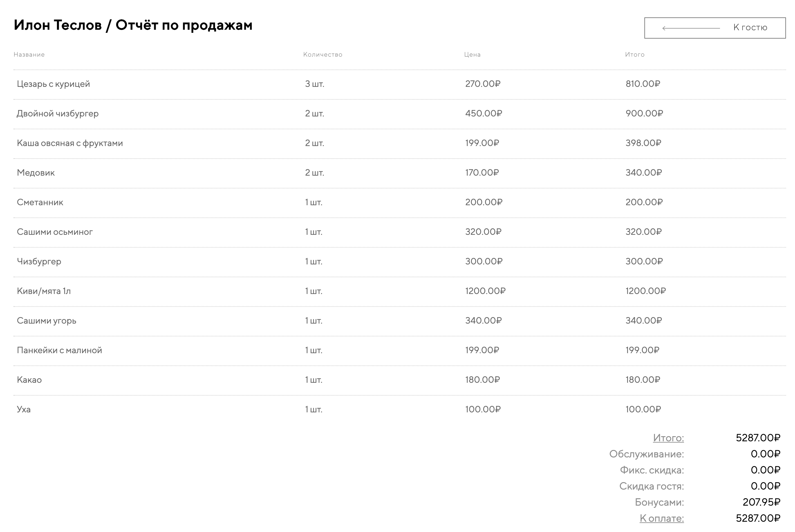
Task: Click the Цена column header
Action: (x=472, y=55)
